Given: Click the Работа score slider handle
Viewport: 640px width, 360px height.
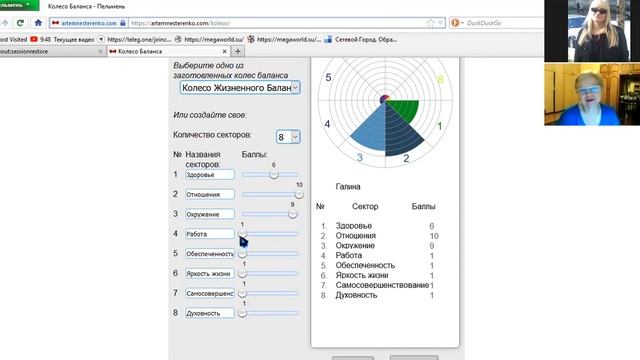Looking at the screenshot, I should 242,234.
